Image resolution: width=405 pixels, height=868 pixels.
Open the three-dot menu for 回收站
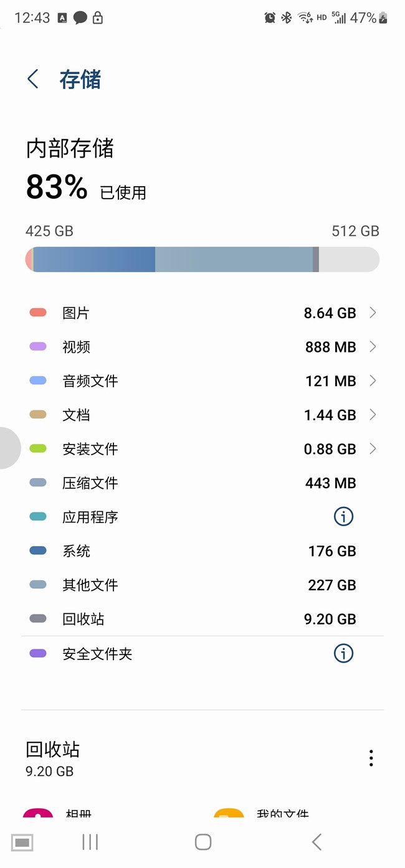[x=371, y=758]
